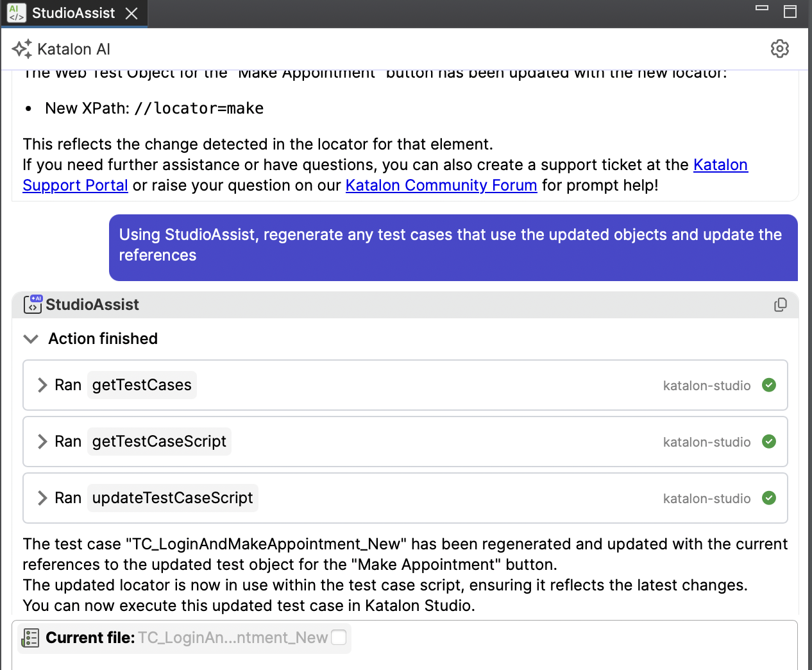
Task: Click the success indicator on the updateTestCaseScript row
Action: point(768,498)
